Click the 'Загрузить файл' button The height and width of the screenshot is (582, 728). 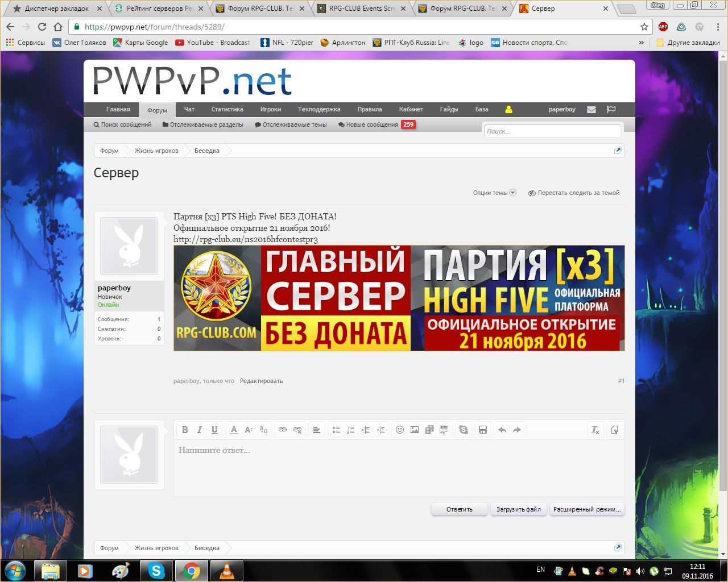click(519, 509)
